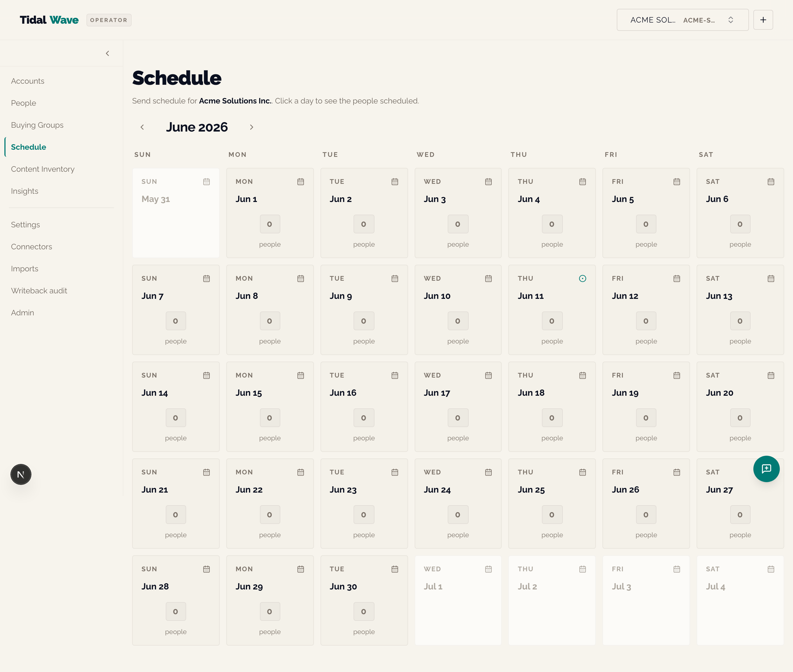Image resolution: width=793 pixels, height=672 pixels.
Task: Click the Schedule page title
Action: [177, 78]
